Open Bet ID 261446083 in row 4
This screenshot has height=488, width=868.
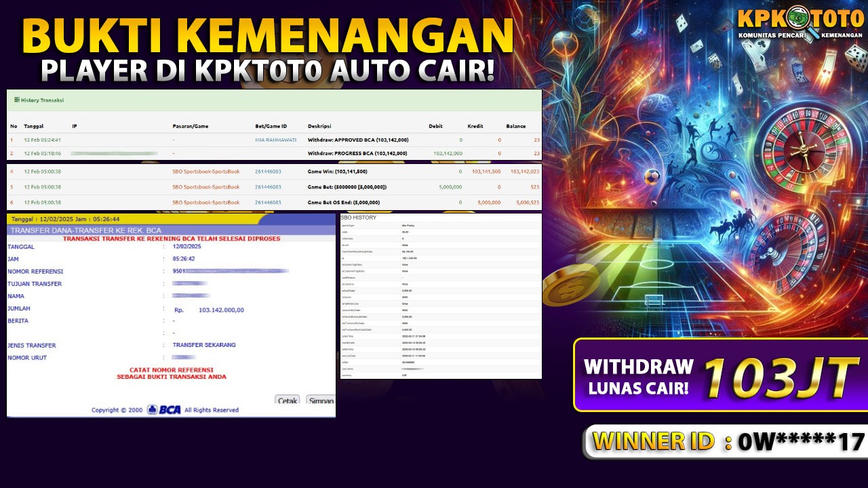(268, 171)
